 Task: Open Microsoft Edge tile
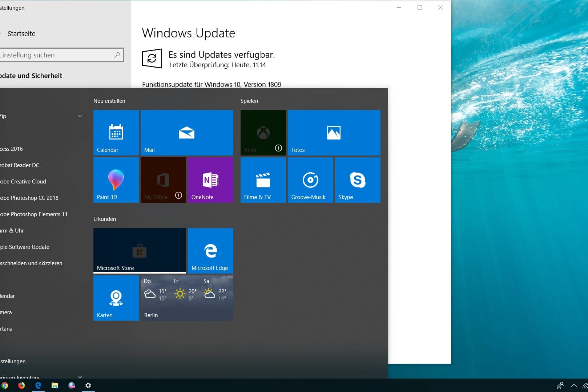210,251
